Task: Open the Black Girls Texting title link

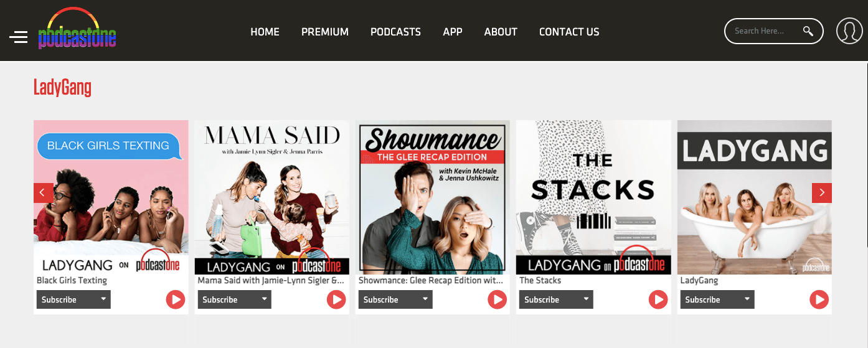Action: [x=72, y=280]
